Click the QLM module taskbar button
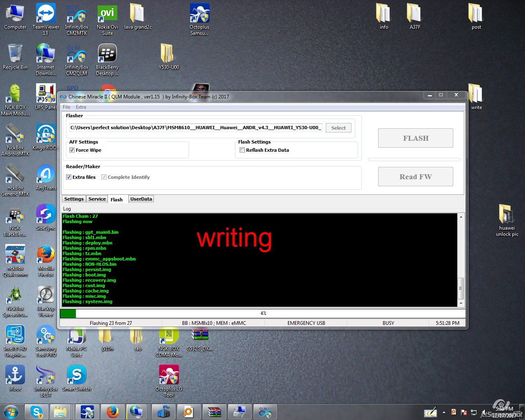This screenshot has height=420, width=525. click(x=265, y=412)
